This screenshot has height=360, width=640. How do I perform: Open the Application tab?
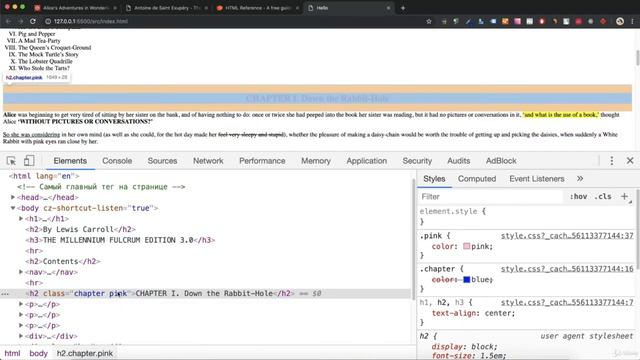[x=367, y=161]
